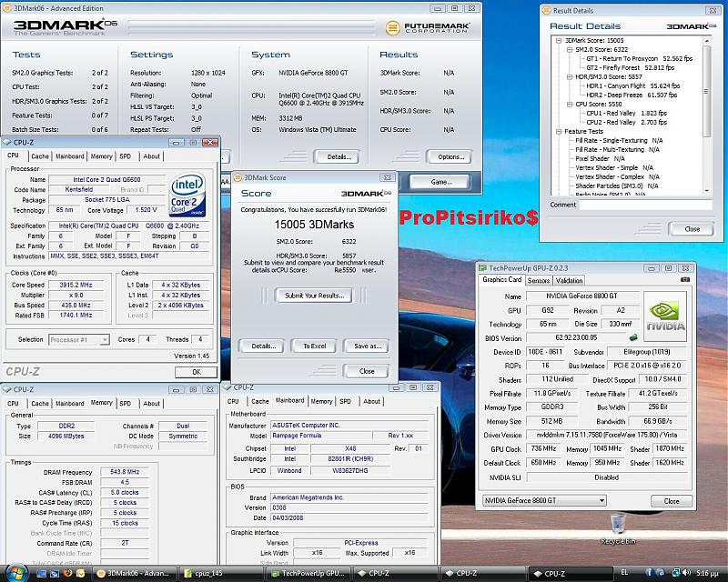The image size is (728, 582).
Task: Open the SPD tab in top CPU-Z window
Action: 126,156
